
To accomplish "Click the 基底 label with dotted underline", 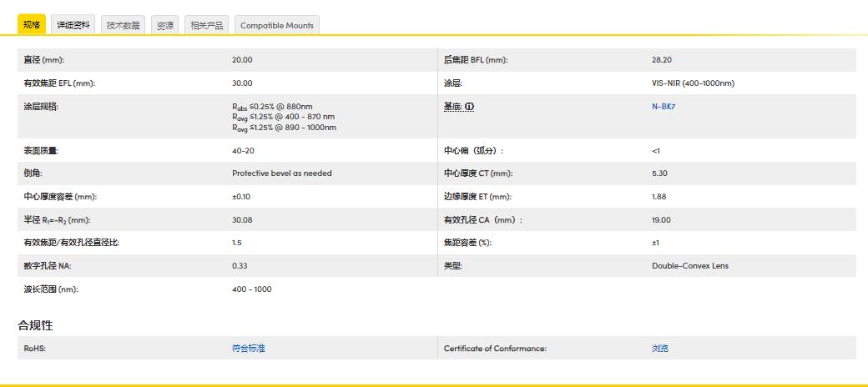I will click(x=452, y=107).
